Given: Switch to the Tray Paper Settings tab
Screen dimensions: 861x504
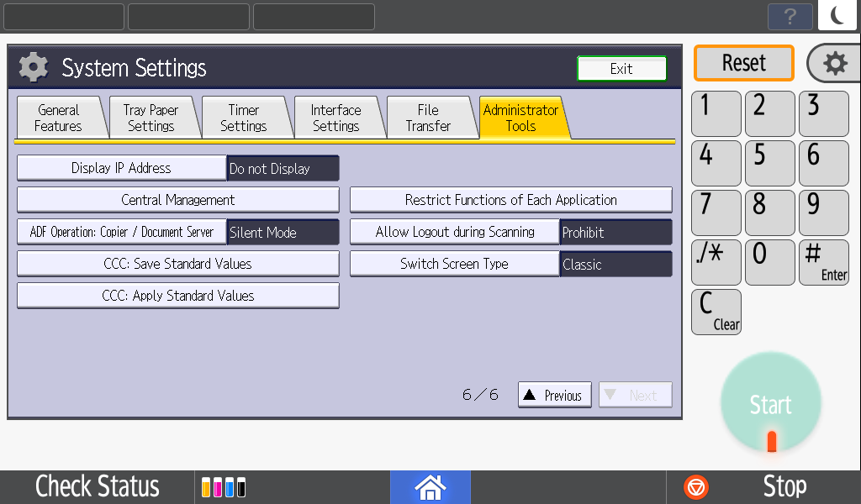Looking at the screenshot, I should (x=151, y=118).
